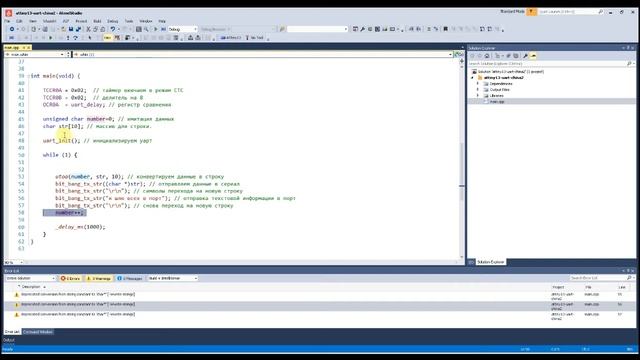Click the Save file toolbar icon
The width and height of the screenshot is (640, 360).
71,29
